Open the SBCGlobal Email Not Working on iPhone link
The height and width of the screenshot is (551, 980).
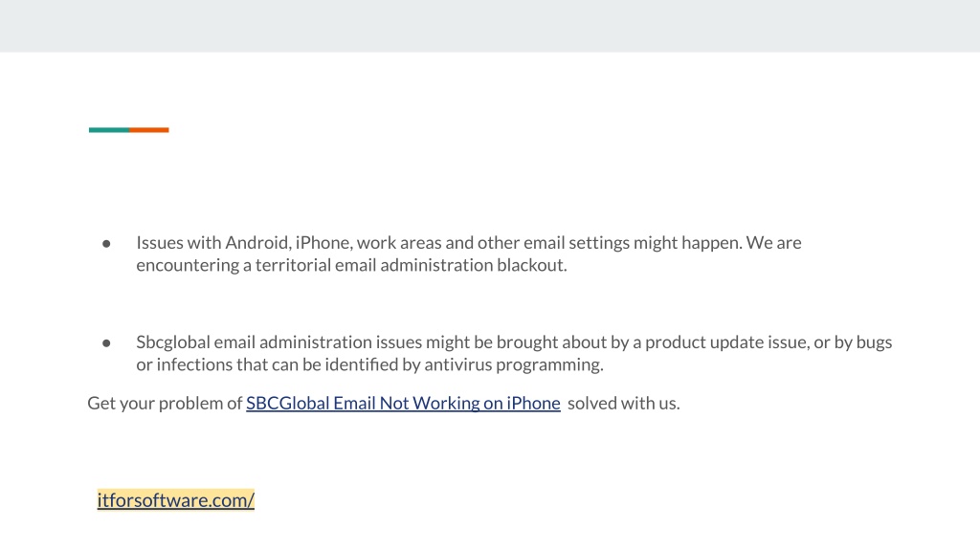coord(403,403)
